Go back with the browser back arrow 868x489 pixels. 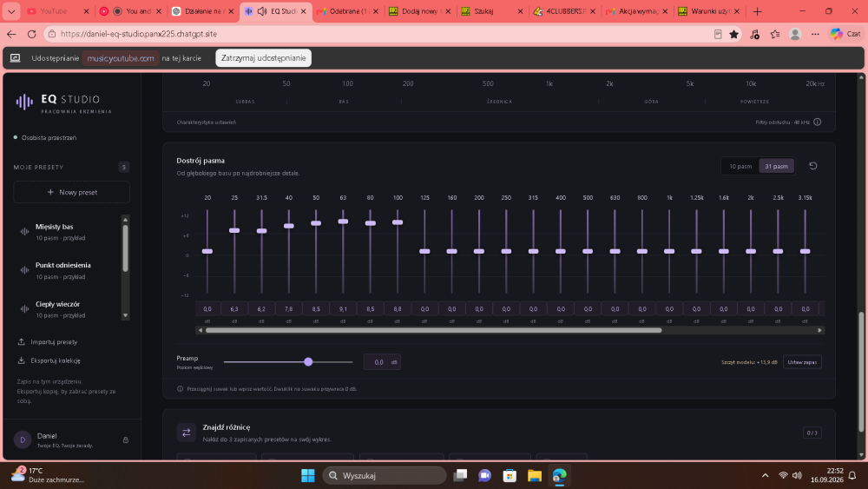(x=11, y=34)
